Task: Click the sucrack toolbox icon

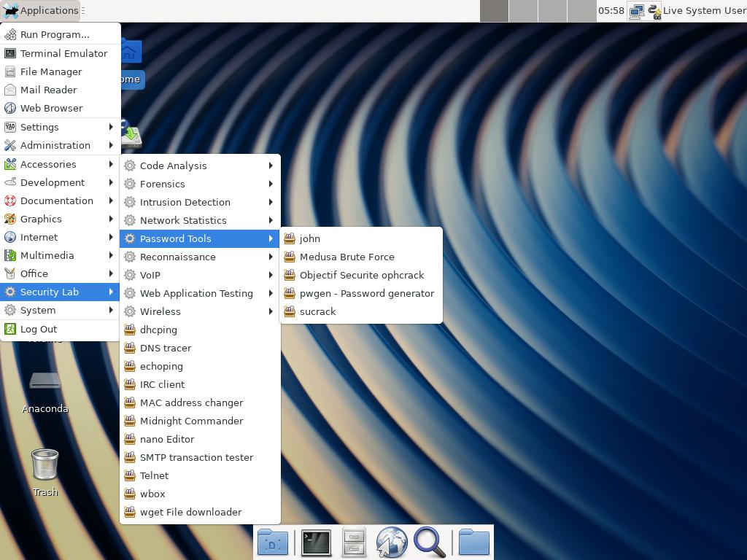Action: (x=290, y=311)
